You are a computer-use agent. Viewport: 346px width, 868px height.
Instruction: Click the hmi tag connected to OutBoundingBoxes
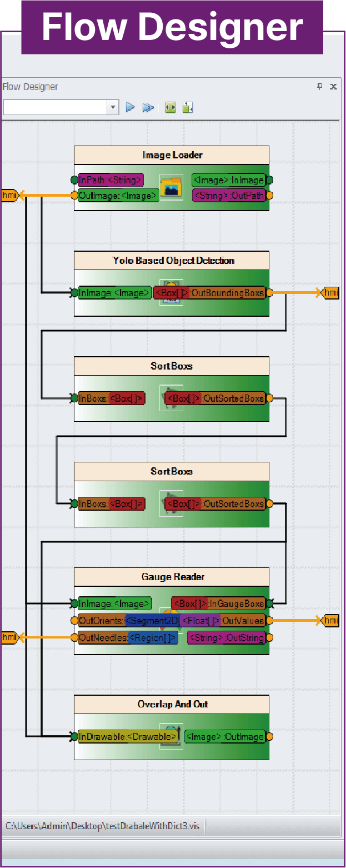[330, 293]
